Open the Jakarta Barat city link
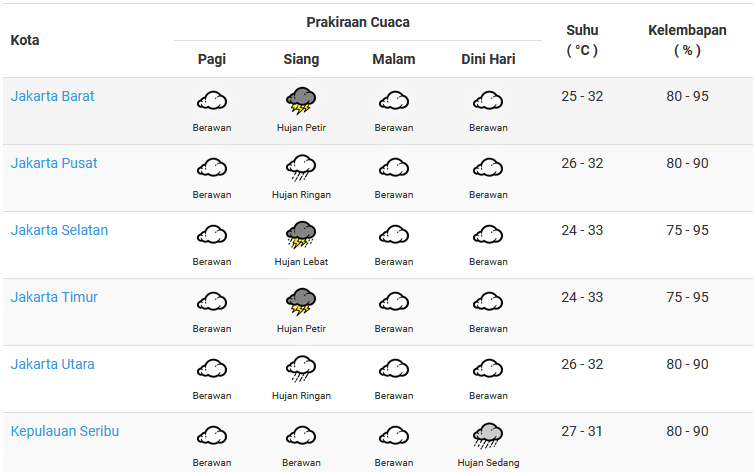The width and height of the screenshot is (754, 472). (x=53, y=97)
